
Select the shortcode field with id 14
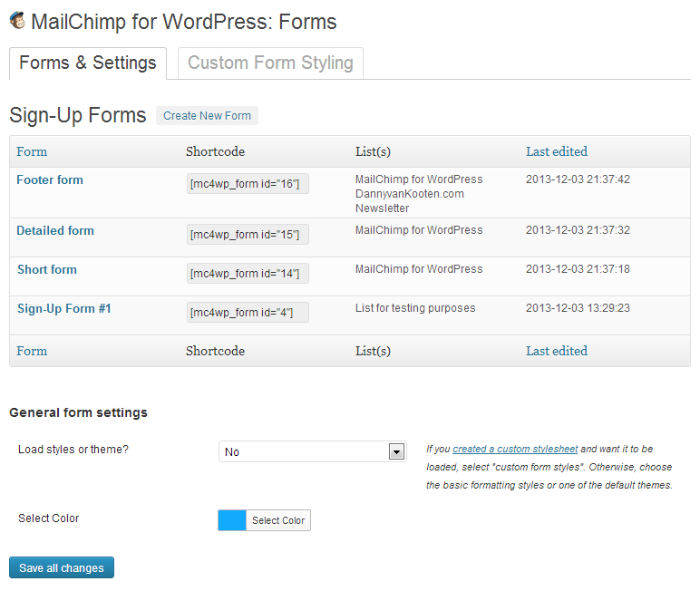click(248, 274)
